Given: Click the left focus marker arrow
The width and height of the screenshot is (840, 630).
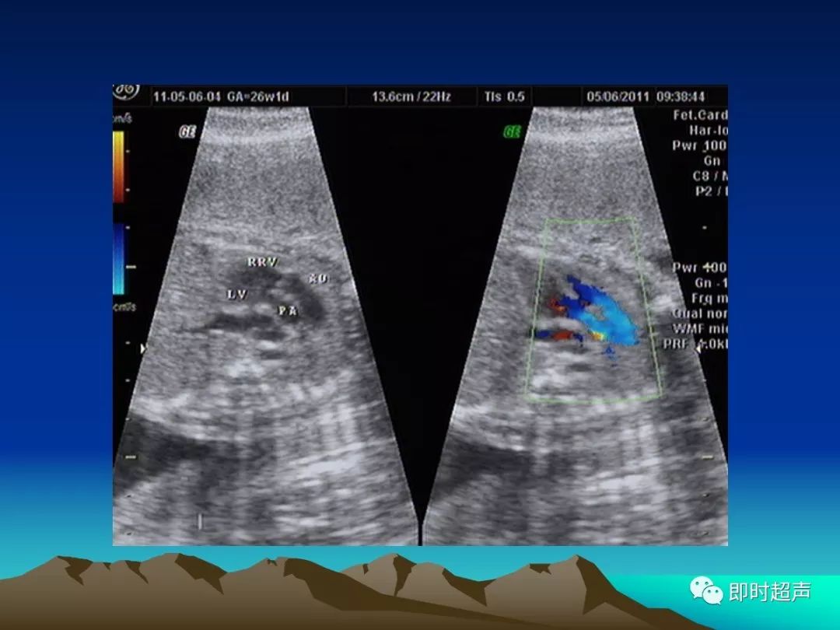Looking at the screenshot, I should point(143,348).
